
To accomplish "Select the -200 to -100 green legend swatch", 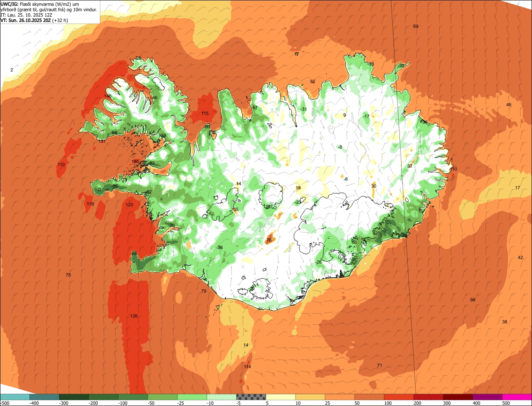I will click(x=103, y=397).
